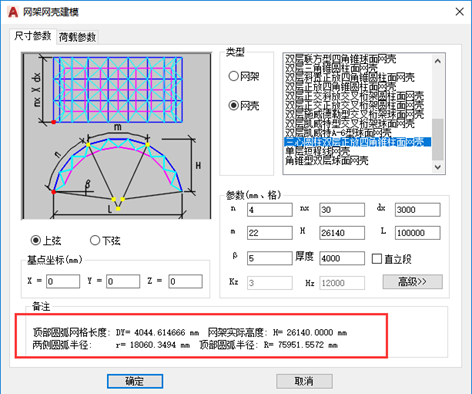
Task: Click the L input field showing 100000
Action: [418, 233]
